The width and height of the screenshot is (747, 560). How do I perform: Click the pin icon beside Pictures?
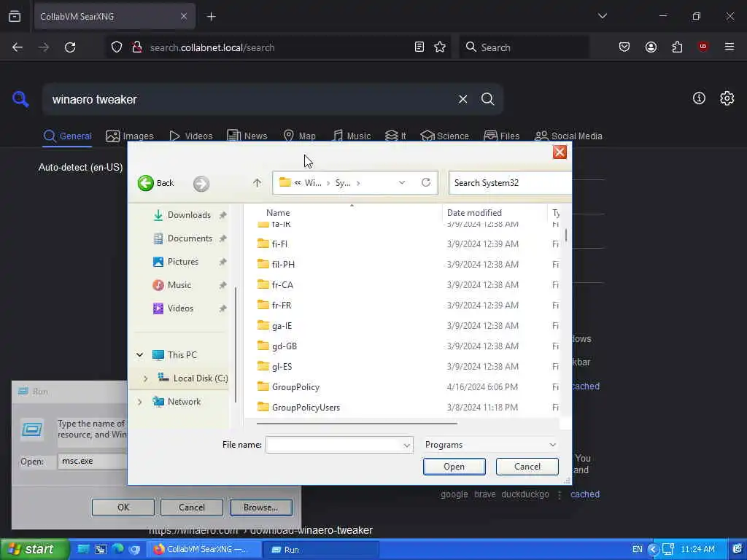(x=222, y=262)
